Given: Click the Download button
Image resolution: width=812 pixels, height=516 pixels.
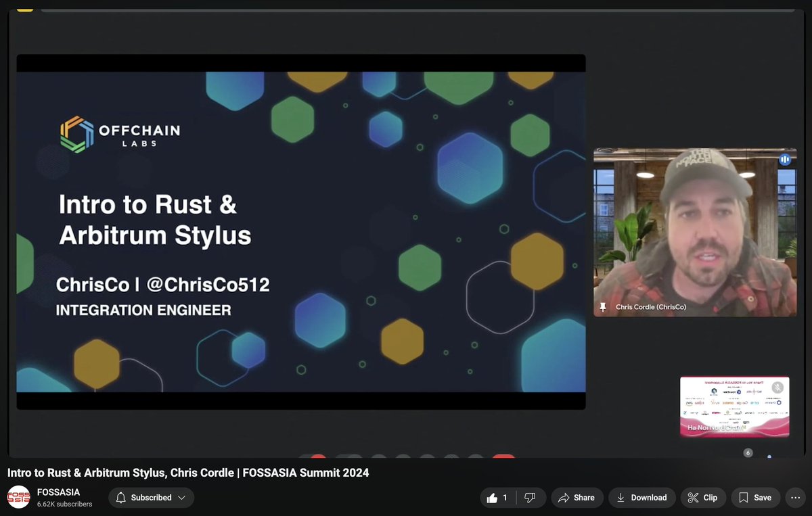Looking at the screenshot, I should coord(641,498).
